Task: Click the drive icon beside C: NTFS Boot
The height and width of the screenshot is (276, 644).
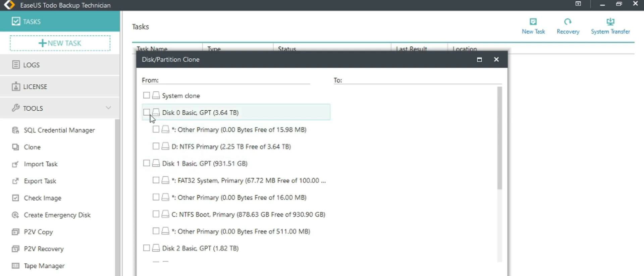Action: 165,214
